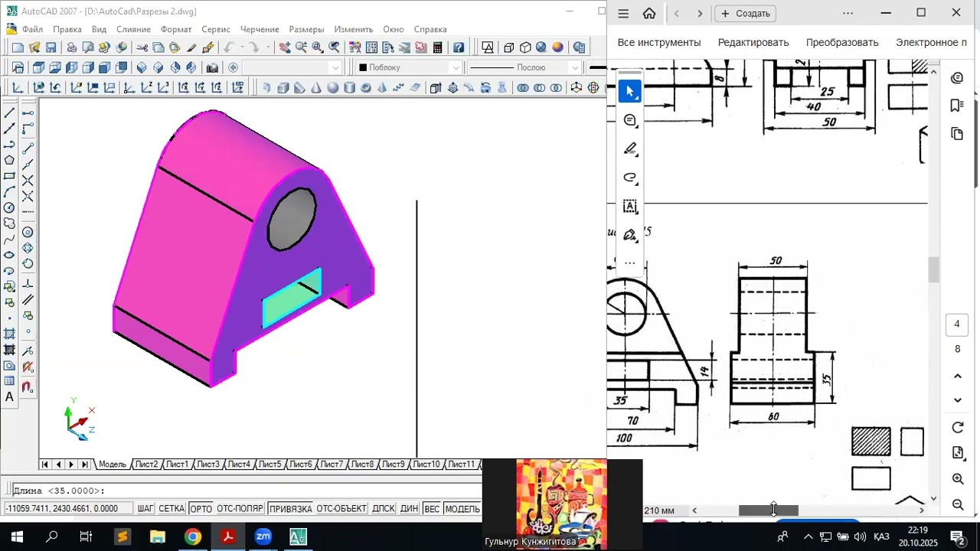Click the Match Properties brush icon

click(191, 47)
